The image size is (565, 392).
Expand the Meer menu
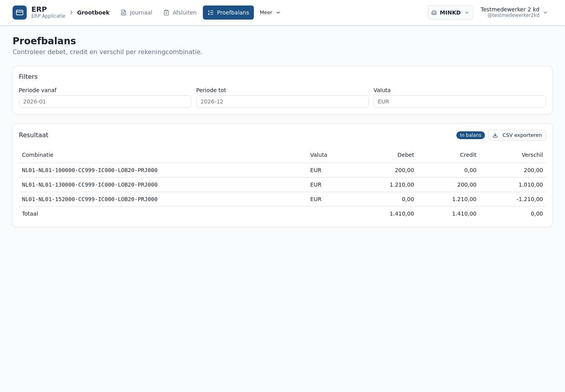pyautogui.click(x=270, y=13)
